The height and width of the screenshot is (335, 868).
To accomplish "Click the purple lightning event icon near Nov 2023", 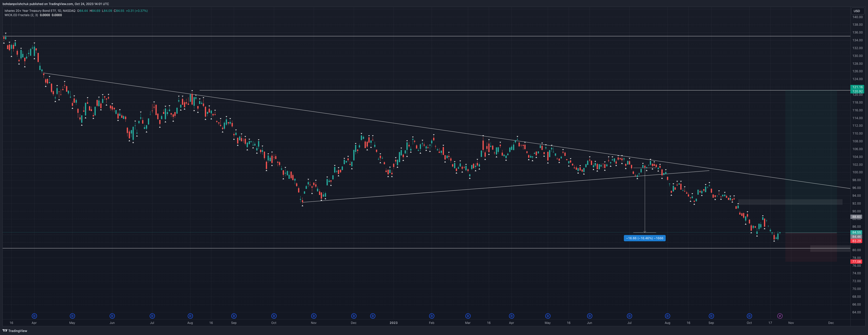I will [x=780, y=316].
